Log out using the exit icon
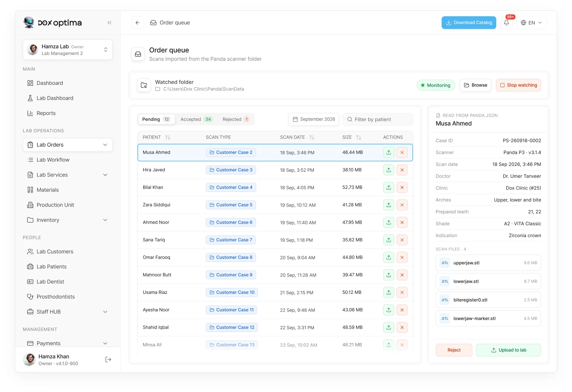Image resolution: width=572 pixels, height=392 pixels. point(108,359)
